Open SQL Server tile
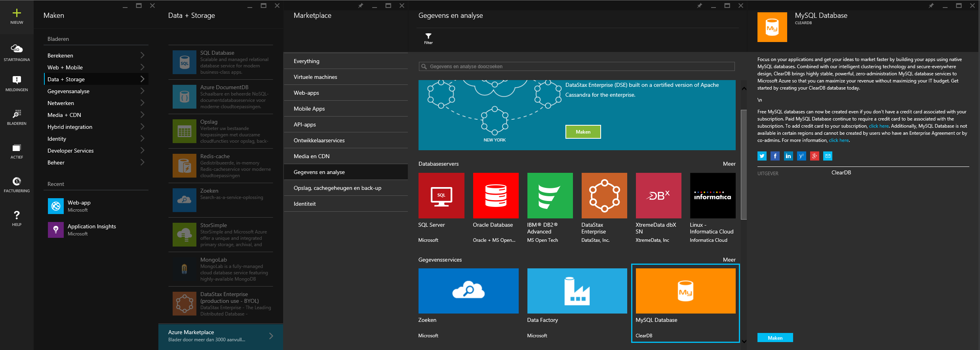980x350 pixels. click(441, 195)
